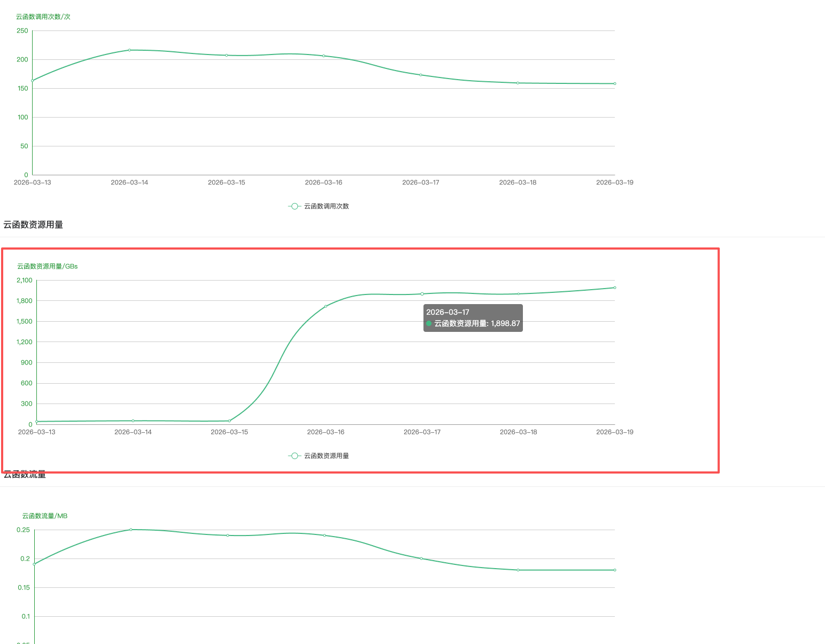Click the 2026-03-16 marker on resource usage chart
825x644 pixels.
pyautogui.click(x=326, y=306)
